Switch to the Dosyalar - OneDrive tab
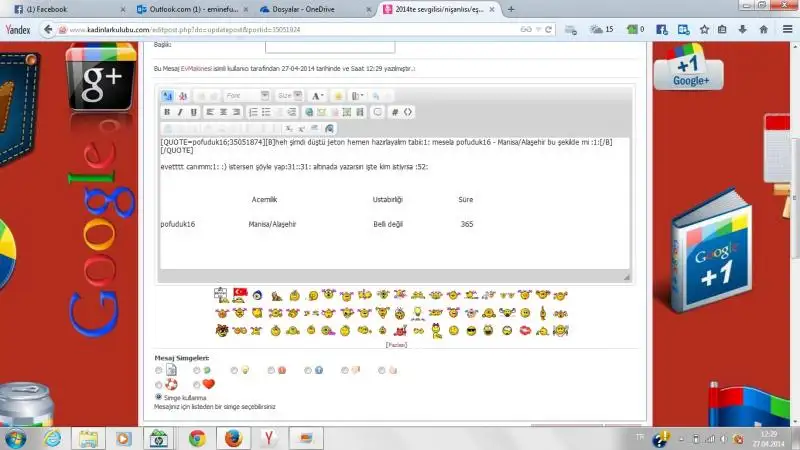The height and width of the screenshot is (450, 800). point(310,9)
